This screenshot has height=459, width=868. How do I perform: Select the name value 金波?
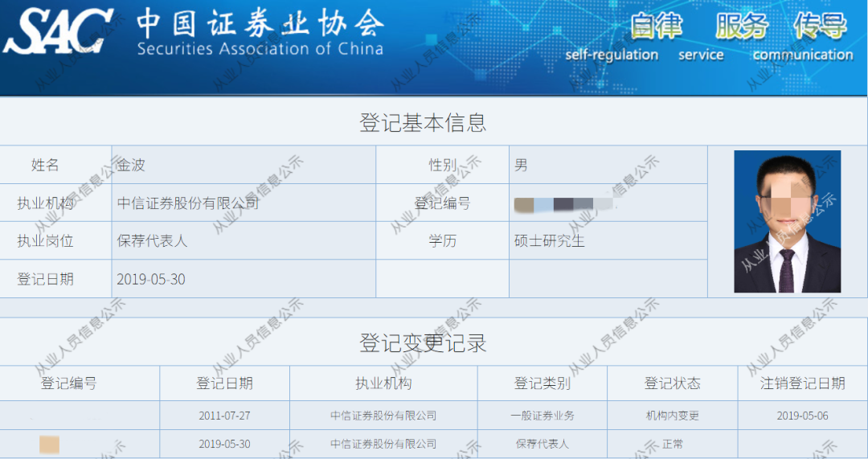(x=131, y=165)
